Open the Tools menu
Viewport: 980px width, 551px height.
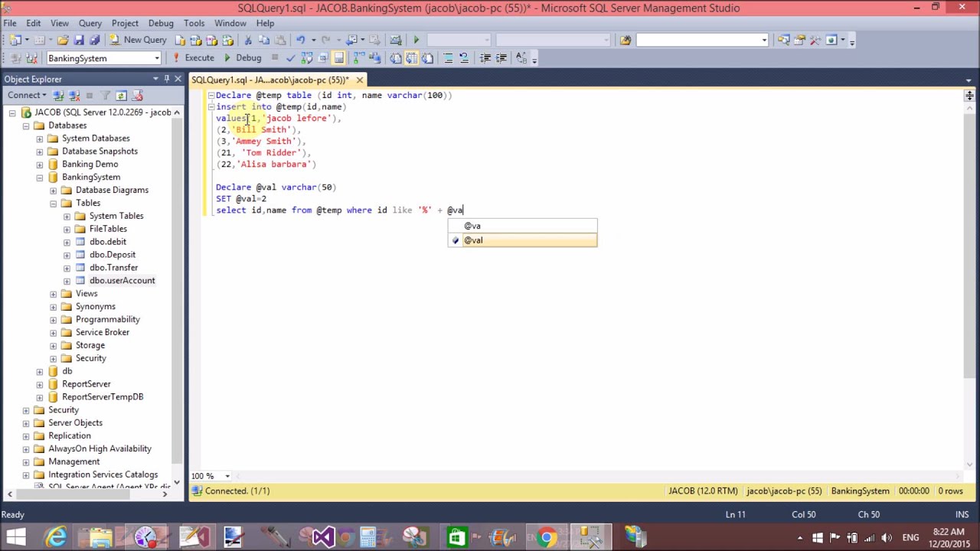point(194,23)
